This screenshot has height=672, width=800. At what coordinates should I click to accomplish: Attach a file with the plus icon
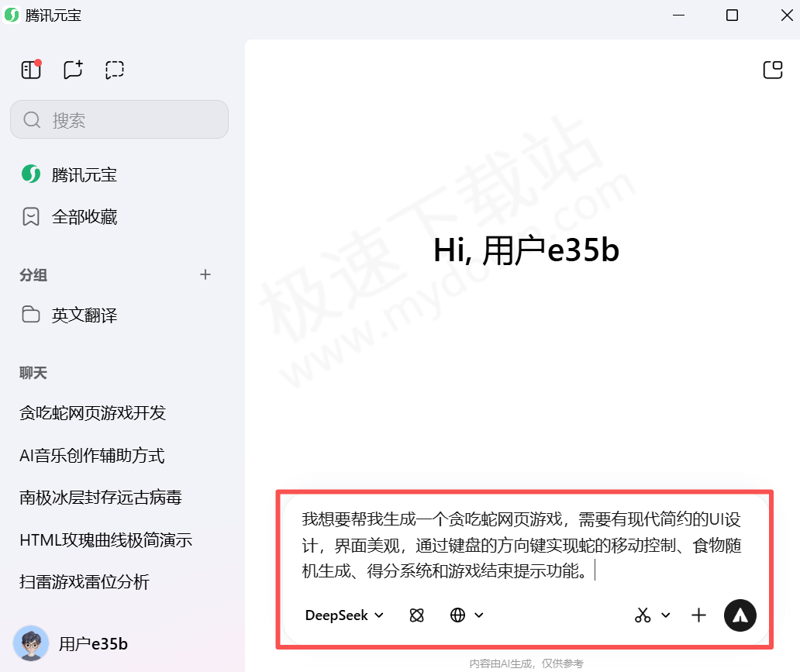pyautogui.click(x=698, y=615)
